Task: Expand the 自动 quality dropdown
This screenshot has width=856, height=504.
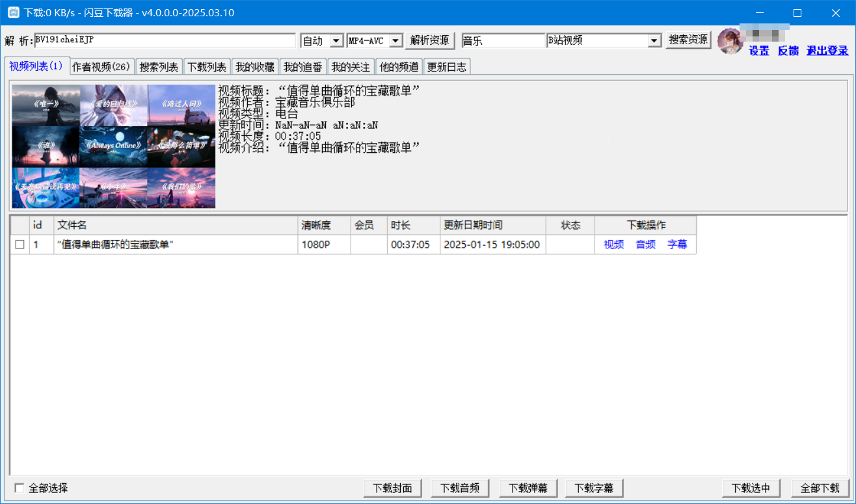Action: (336, 41)
